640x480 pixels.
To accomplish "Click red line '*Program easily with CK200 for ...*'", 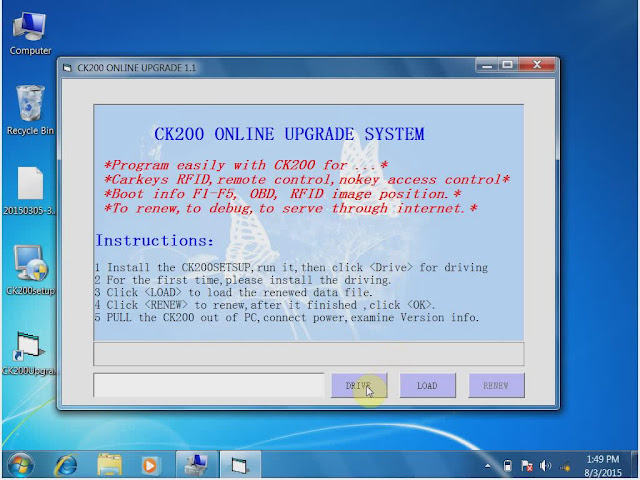I will tap(246, 165).
